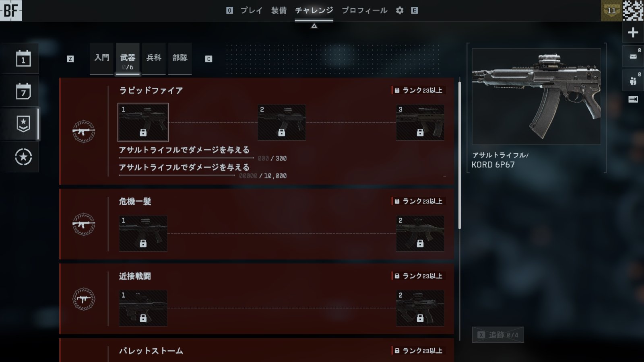Click the settings gear icon
Image resolution: width=644 pixels, height=362 pixels.
point(399,10)
